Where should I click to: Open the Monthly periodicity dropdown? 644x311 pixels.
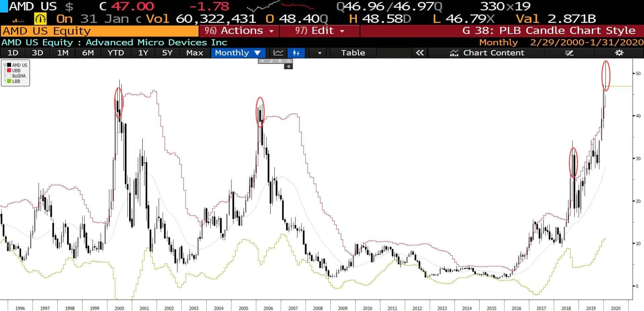point(238,53)
